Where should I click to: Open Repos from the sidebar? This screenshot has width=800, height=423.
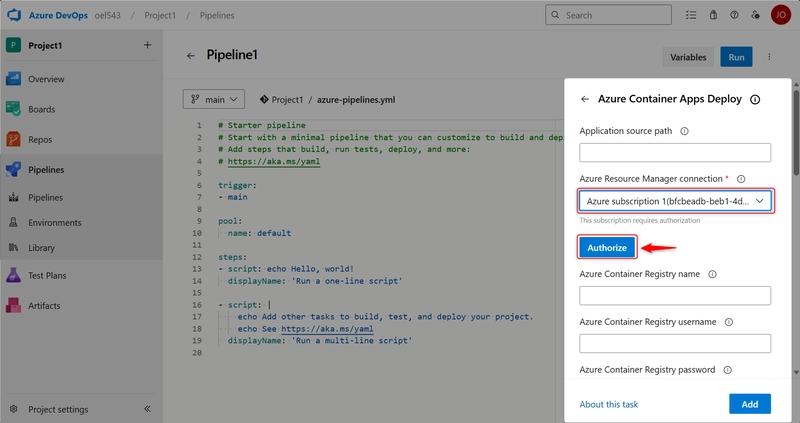(x=14, y=140)
